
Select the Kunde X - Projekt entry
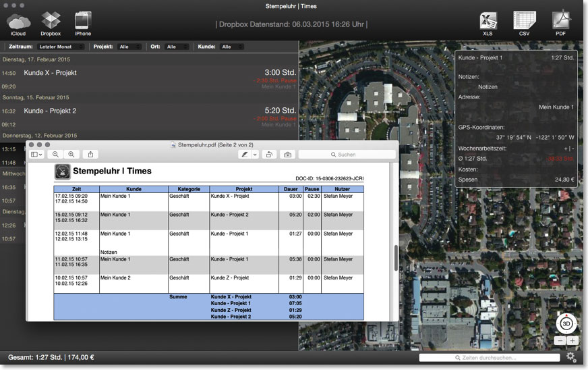click(x=149, y=79)
